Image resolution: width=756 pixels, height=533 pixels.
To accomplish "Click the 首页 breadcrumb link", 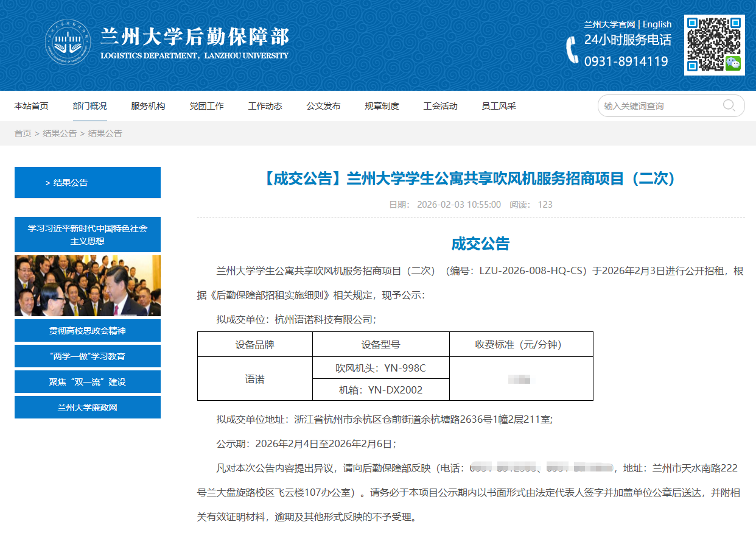I will pyautogui.click(x=23, y=133).
